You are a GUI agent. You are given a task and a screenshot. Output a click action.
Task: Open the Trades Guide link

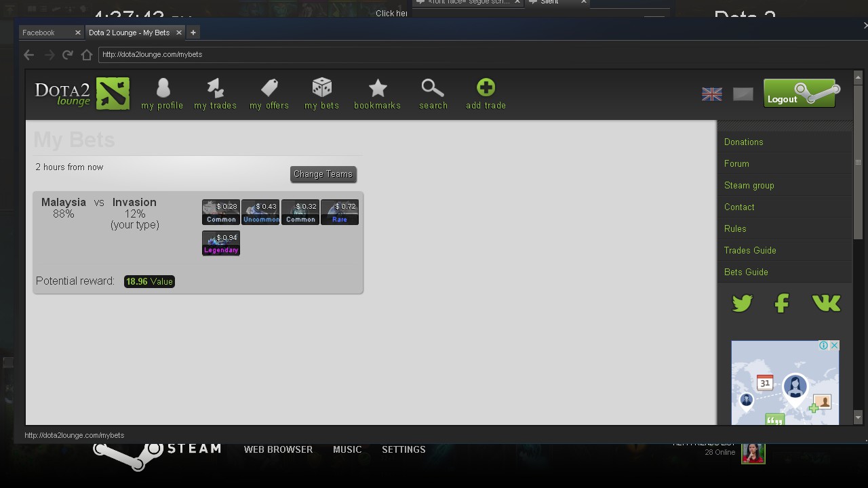[x=750, y=250]
